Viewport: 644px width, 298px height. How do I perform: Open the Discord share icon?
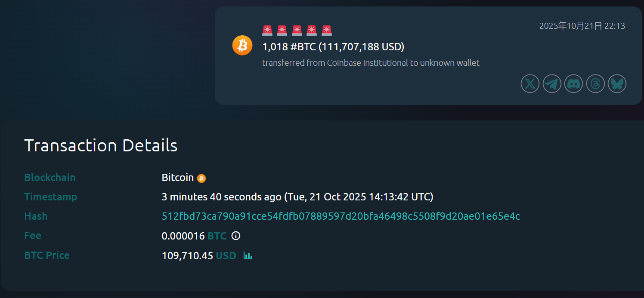[573, 83]
